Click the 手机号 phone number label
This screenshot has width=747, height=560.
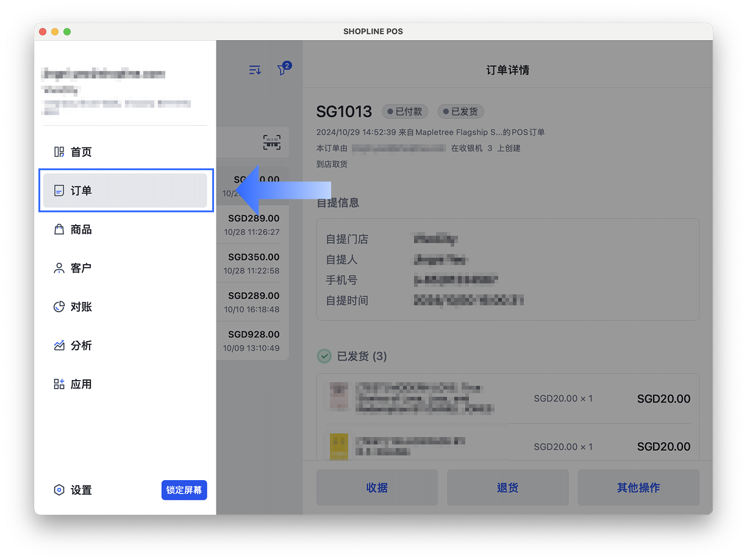pos(341,280)
